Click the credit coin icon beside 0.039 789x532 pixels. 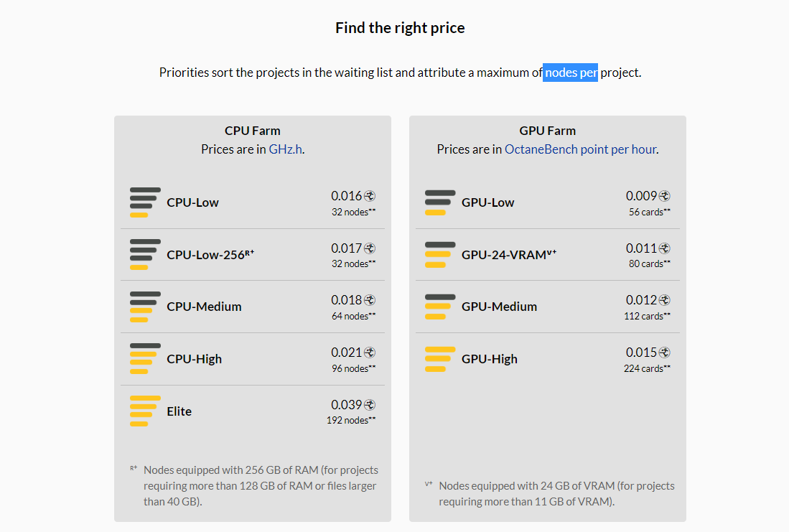point(370,405)
